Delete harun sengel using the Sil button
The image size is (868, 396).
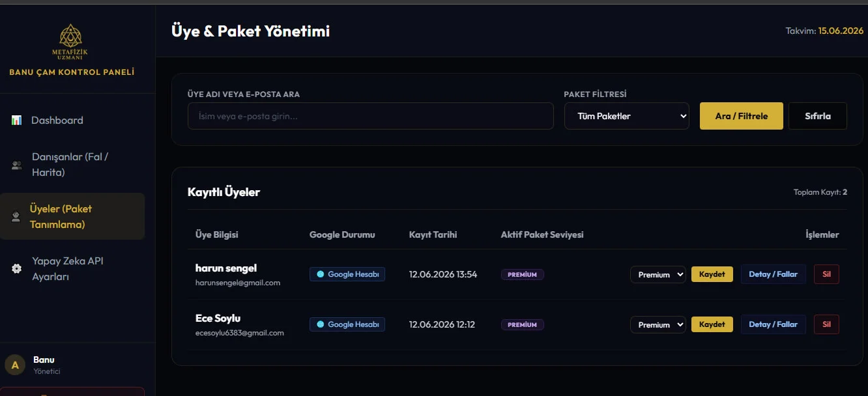tap(826, 274)
